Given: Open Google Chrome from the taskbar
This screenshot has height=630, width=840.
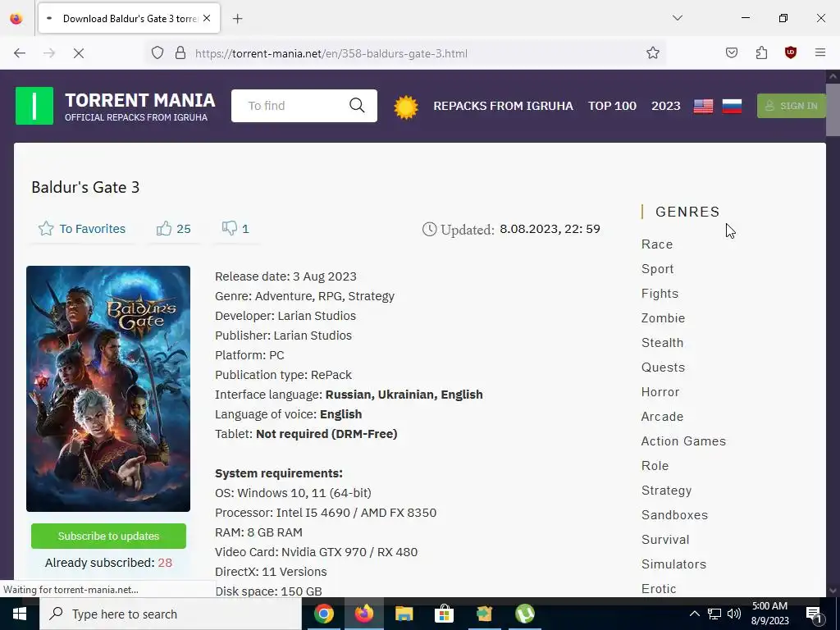Looking at the screenshot, I should (x=323, y=614).
